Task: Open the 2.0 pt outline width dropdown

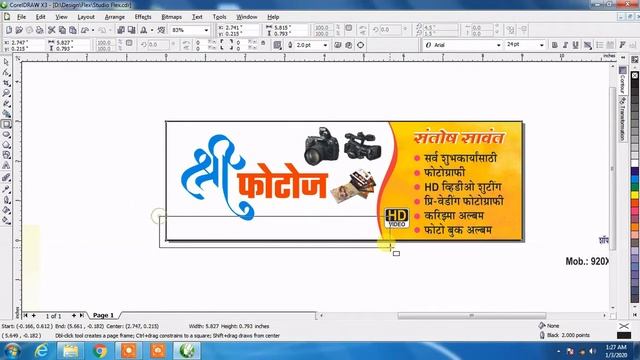Action: pyautogui.click(x=325, y=45)
